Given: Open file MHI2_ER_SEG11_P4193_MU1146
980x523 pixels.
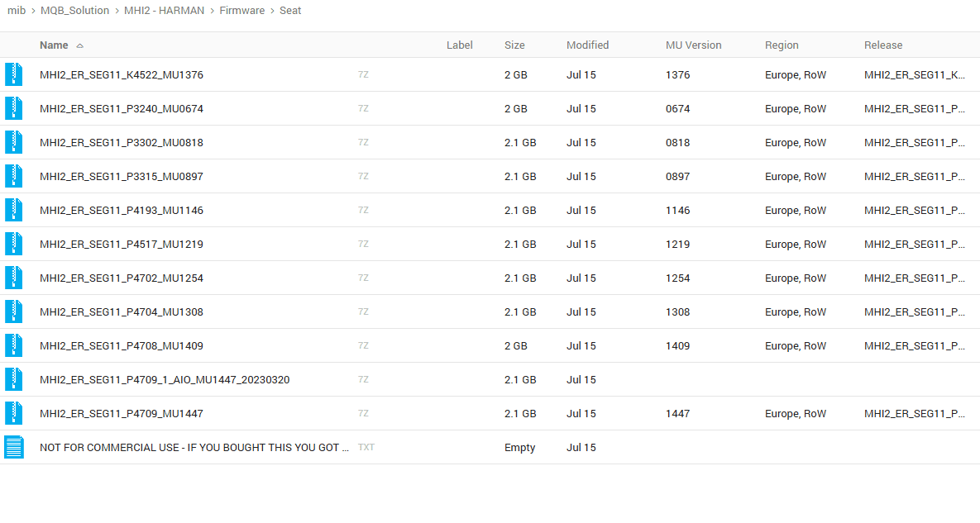Looking at the screenshot, I should [122, 211].
